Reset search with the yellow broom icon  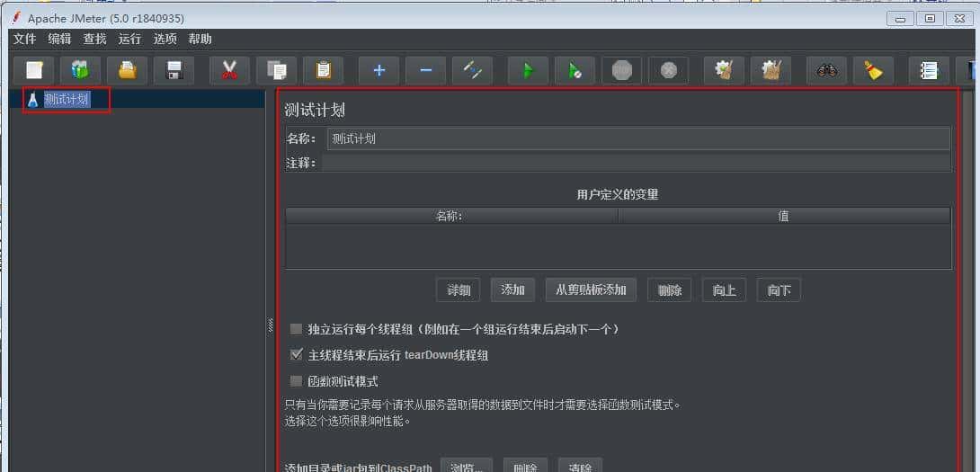874,71
